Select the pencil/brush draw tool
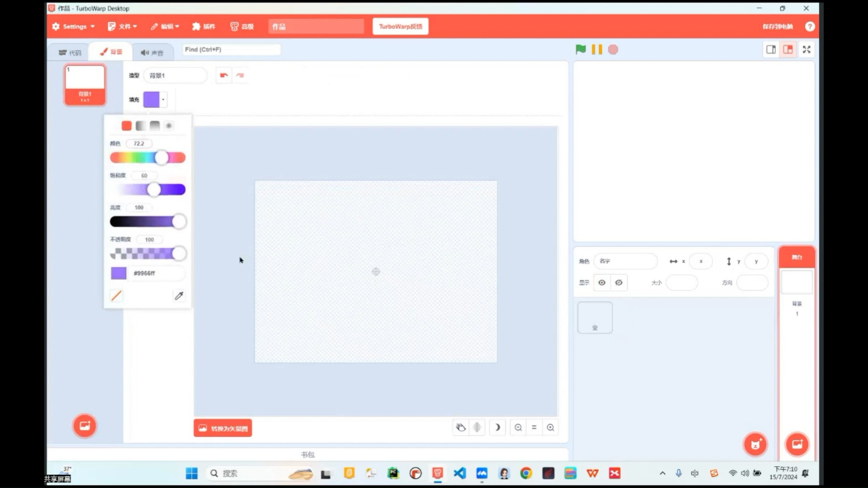Image resolution: width=868 pixels, height=488 pixels. (x=116, y=296)
